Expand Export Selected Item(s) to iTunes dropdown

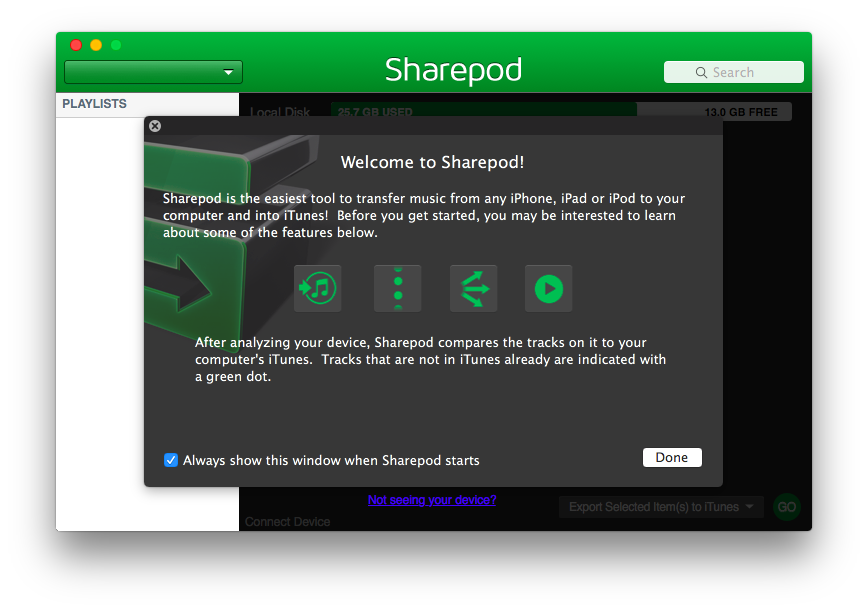click(661, 507)
